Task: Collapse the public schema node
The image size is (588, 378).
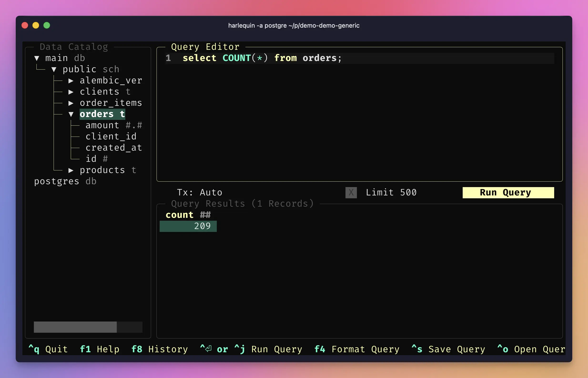Action: click(54, 69)
